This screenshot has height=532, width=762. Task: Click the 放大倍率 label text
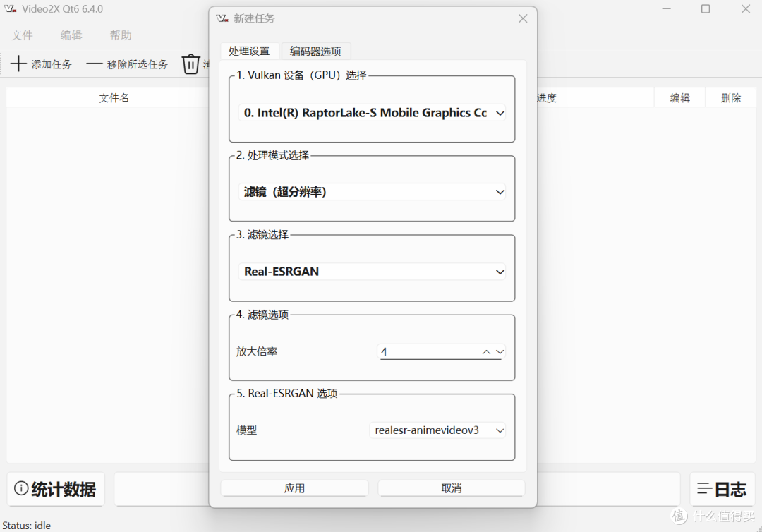point(257,351)
